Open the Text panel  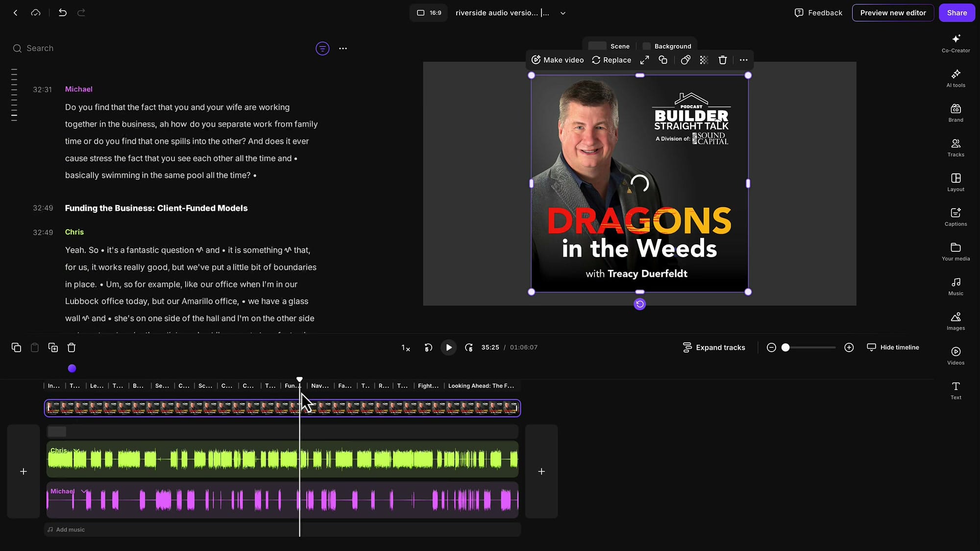[x=955, y=390]
